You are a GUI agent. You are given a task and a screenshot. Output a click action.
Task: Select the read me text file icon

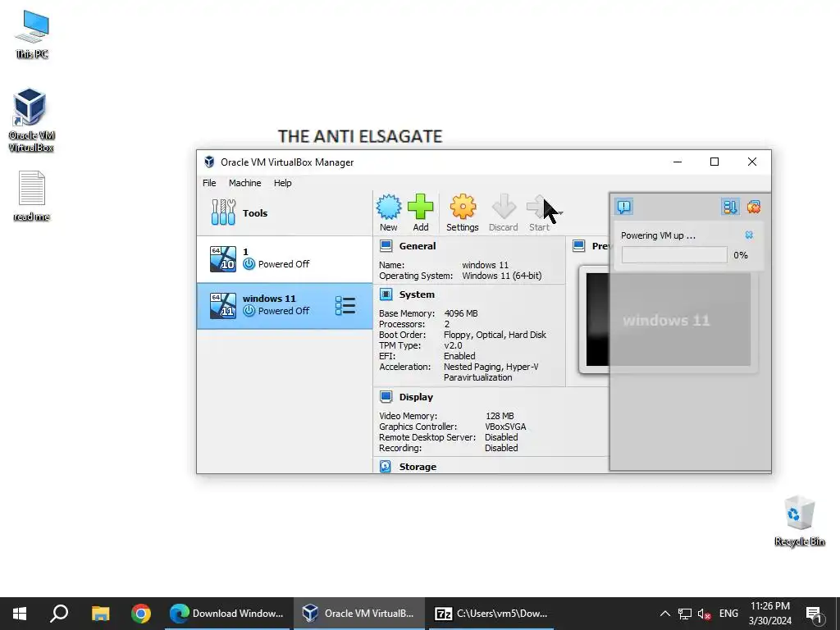(32, 196)
